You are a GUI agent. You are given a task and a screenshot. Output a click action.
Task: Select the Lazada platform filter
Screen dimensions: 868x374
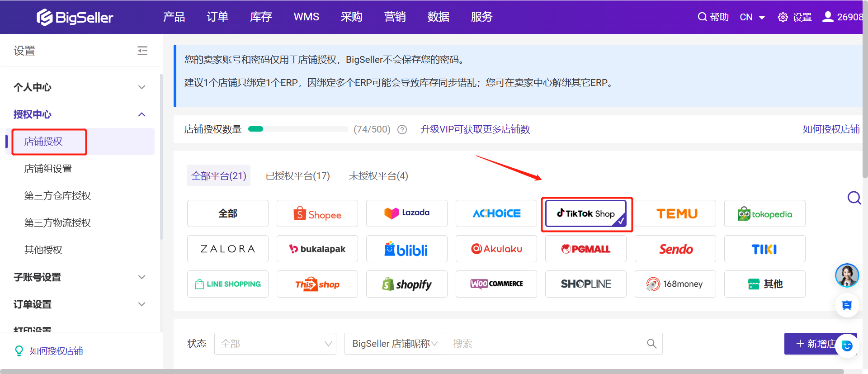[x=407, y=213]
